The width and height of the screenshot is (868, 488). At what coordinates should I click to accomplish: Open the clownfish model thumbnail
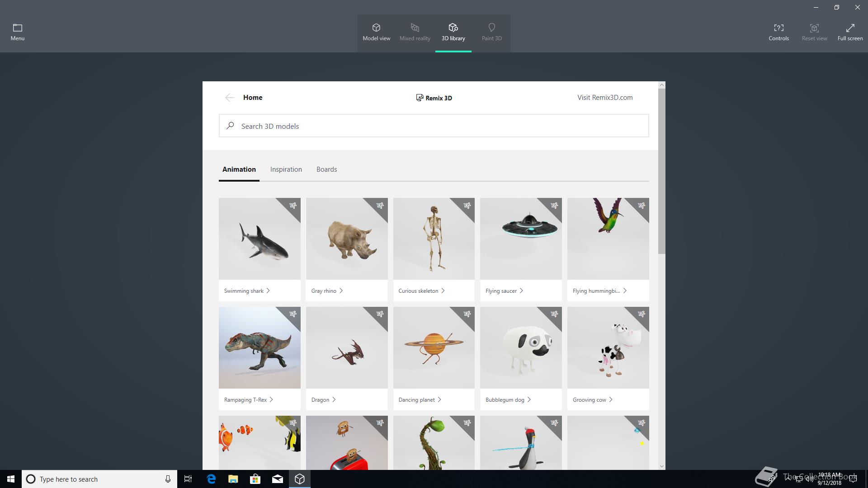pyautogui.click(x=259, y=443)
